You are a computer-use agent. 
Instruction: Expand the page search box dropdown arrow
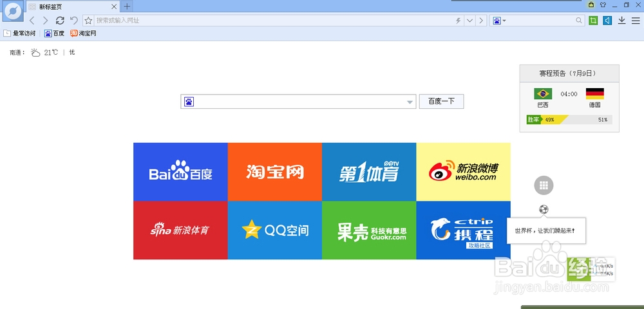[x=410, y=102]
